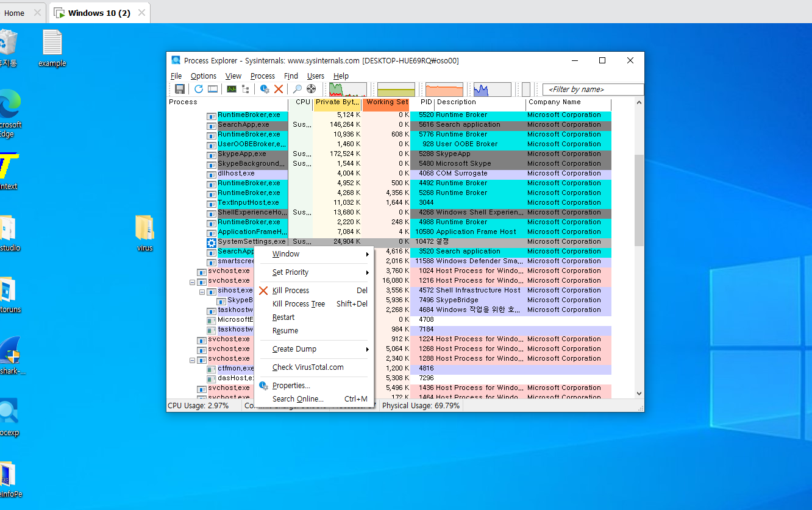Click the Refresh Now toolbar icon
Screen dimensions: 812x510
pyautogui.click(x=198, y=89)
